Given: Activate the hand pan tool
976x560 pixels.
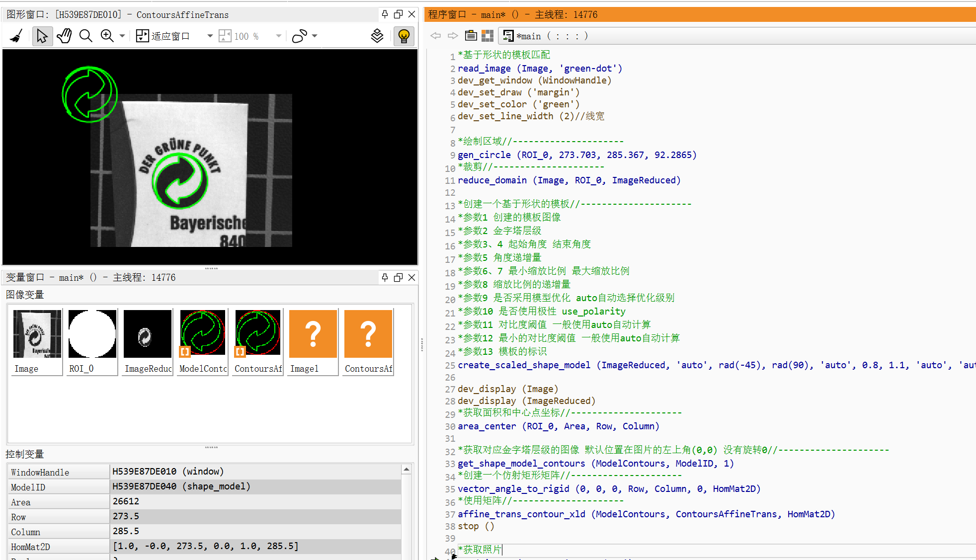Looking at the screenshot, I should click(64, 36).
